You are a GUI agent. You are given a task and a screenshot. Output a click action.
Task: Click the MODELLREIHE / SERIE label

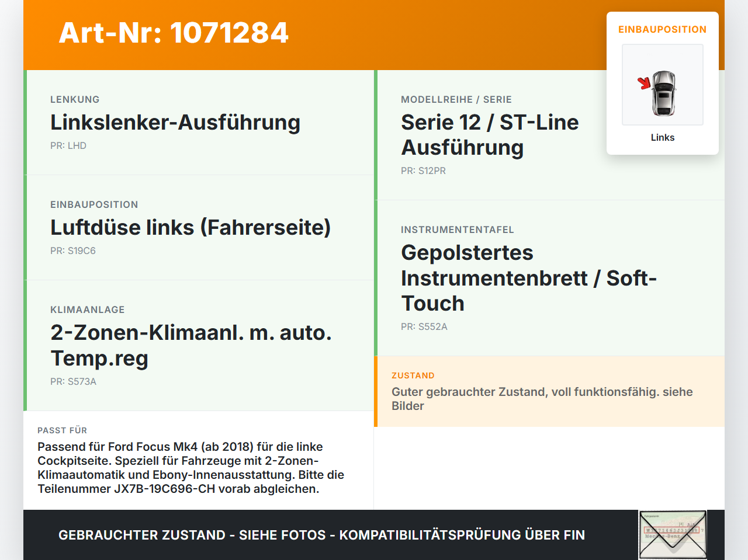(456, 99)
